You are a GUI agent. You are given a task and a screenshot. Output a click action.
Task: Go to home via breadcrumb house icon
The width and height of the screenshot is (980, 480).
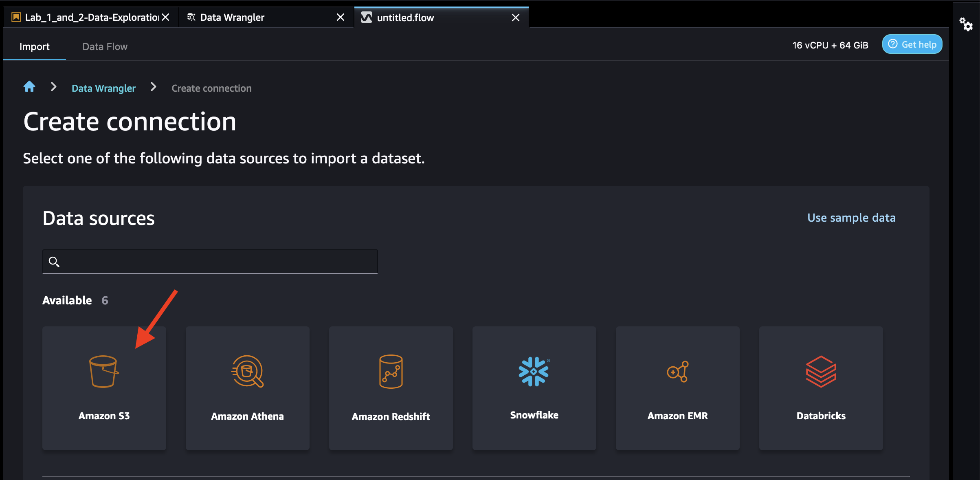coord(29,87)
